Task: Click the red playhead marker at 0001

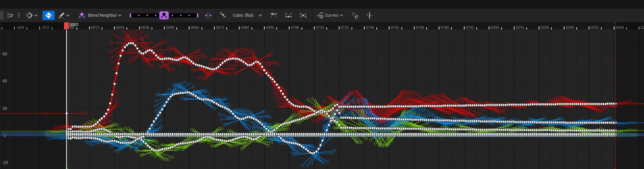Action: (x=66, y=25)
